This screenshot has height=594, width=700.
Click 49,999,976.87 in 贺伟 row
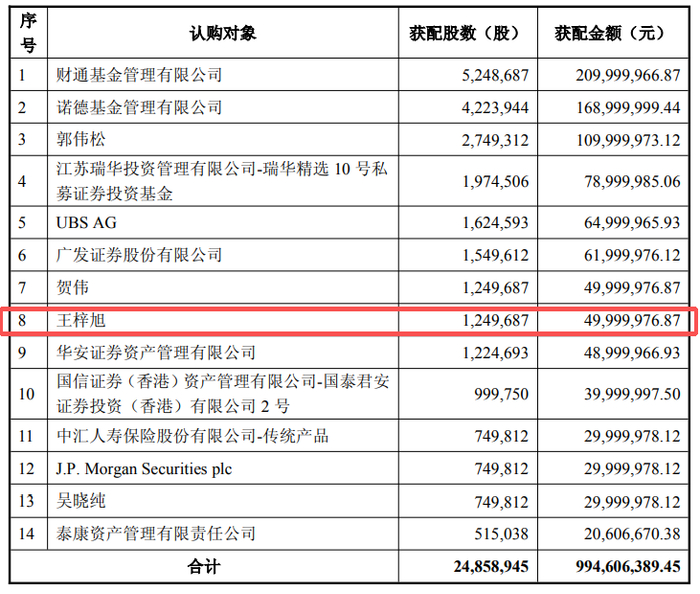(633, 287)
